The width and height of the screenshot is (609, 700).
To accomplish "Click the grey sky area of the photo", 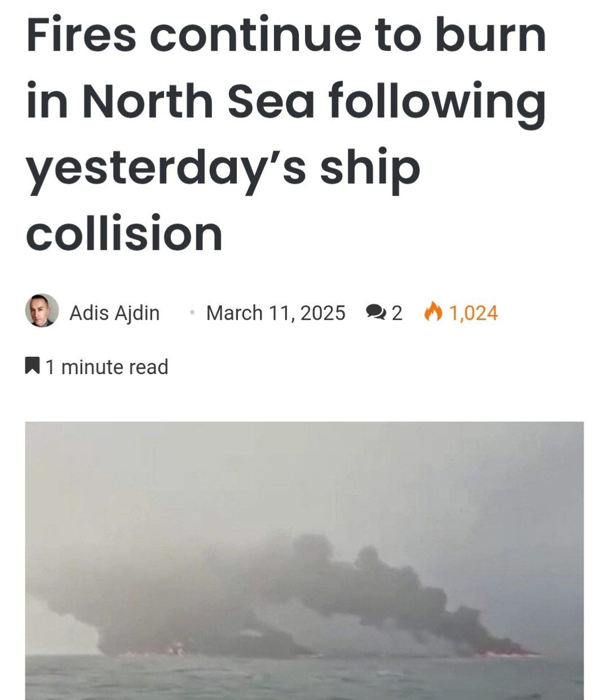I will [304, 473].
